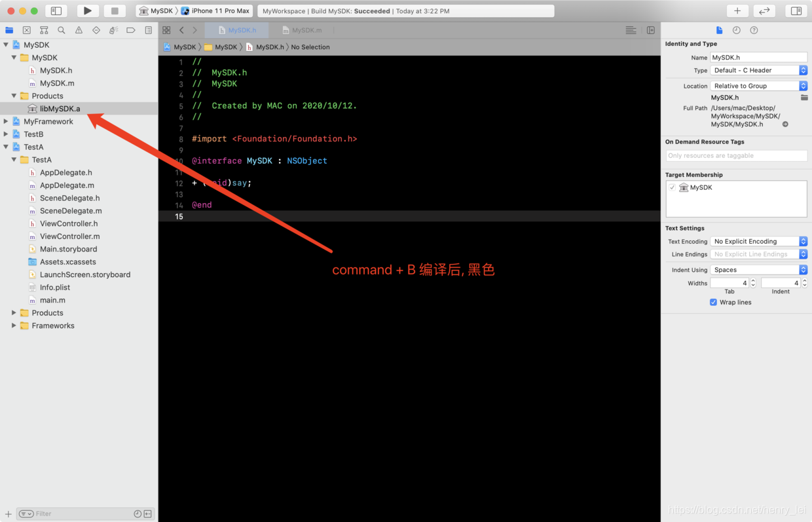Viewport: 812px width, 522px height.
Task: Click MySDK.h in jump bar
Action: point(265,47)
